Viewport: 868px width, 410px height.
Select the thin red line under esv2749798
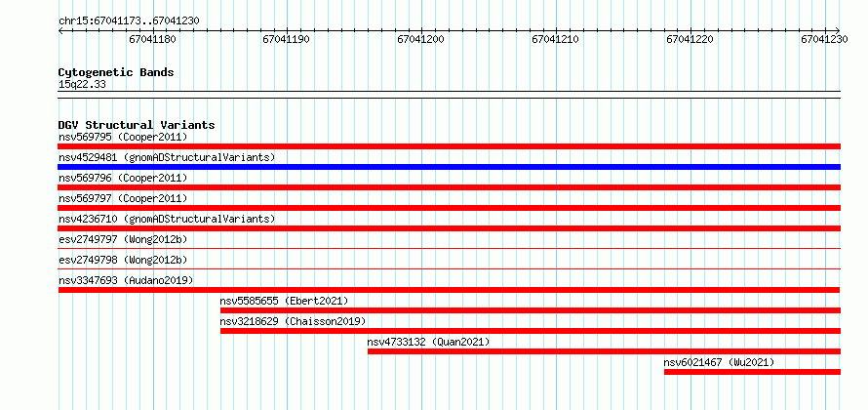449,268
